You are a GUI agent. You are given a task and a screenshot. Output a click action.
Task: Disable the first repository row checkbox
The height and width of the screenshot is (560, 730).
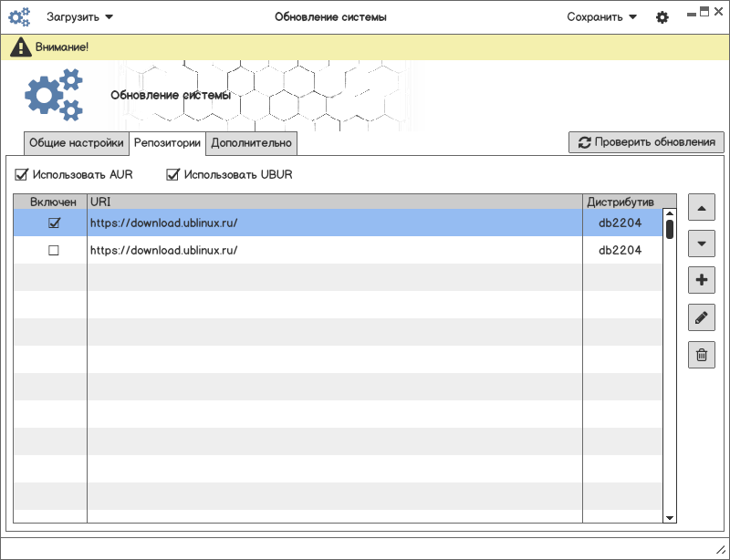pos(53,223)
